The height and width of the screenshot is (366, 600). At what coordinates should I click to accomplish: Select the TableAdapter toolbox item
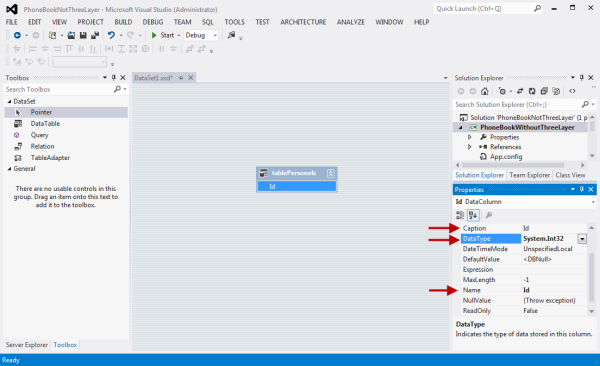pyautogui.click(x=66, y=157)
